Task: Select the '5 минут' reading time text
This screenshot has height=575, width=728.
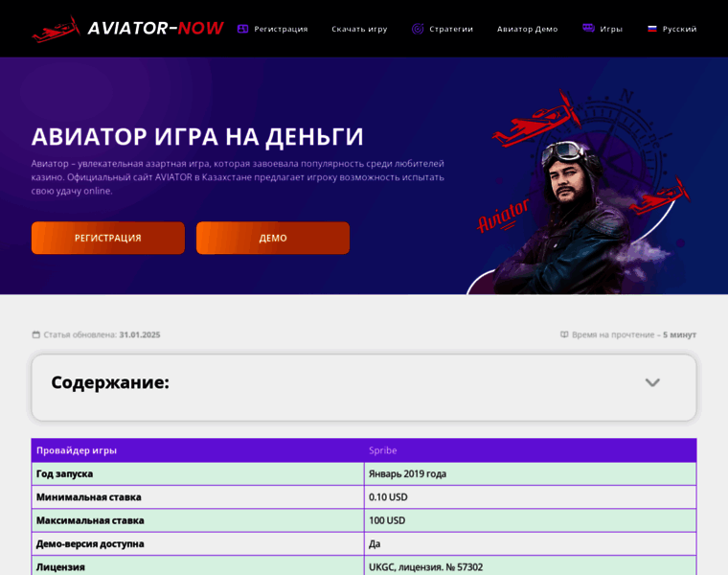Action: click(680, 334)
